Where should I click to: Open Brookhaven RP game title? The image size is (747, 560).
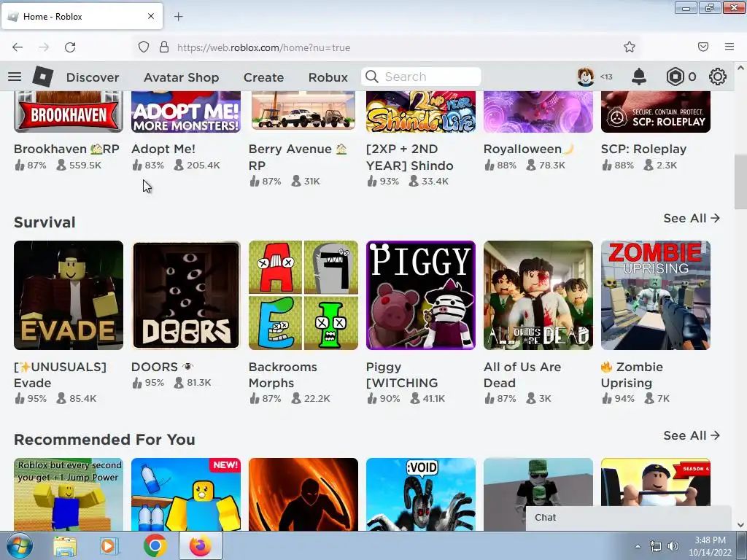click(66, 149)
